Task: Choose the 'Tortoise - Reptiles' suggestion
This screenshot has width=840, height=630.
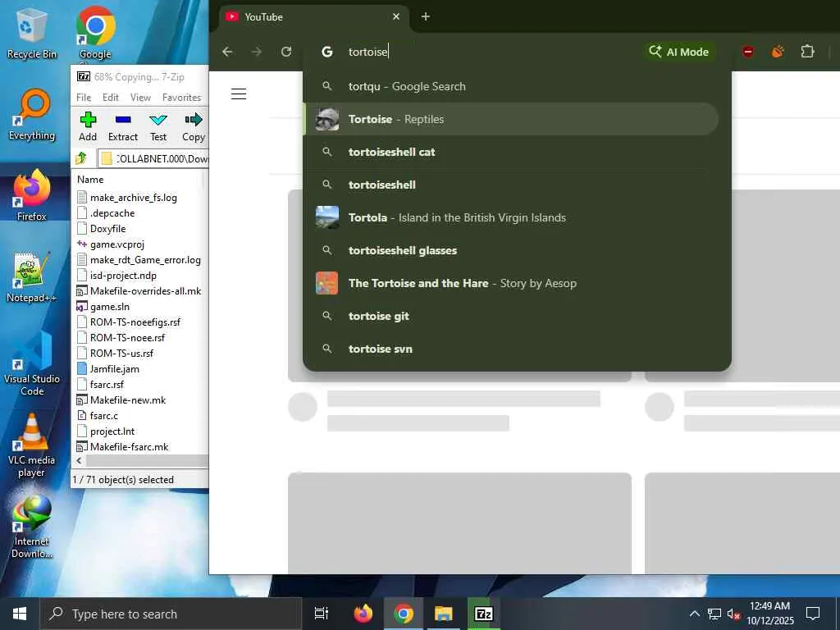Action: [511, 119]
